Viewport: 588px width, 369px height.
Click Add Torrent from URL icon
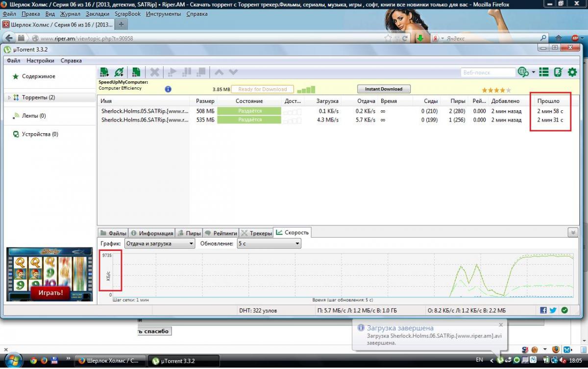[119, 73]
